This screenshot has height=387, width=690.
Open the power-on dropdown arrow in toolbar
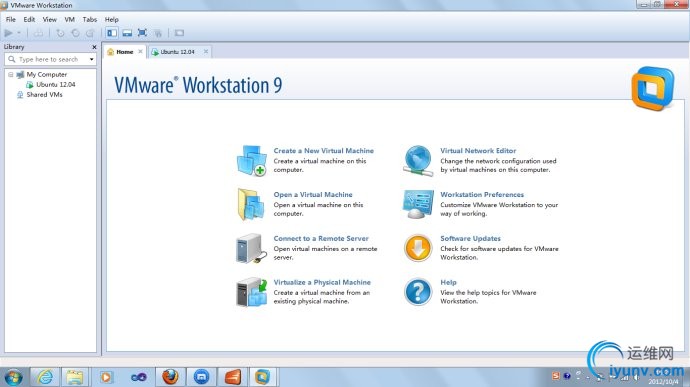19,33
